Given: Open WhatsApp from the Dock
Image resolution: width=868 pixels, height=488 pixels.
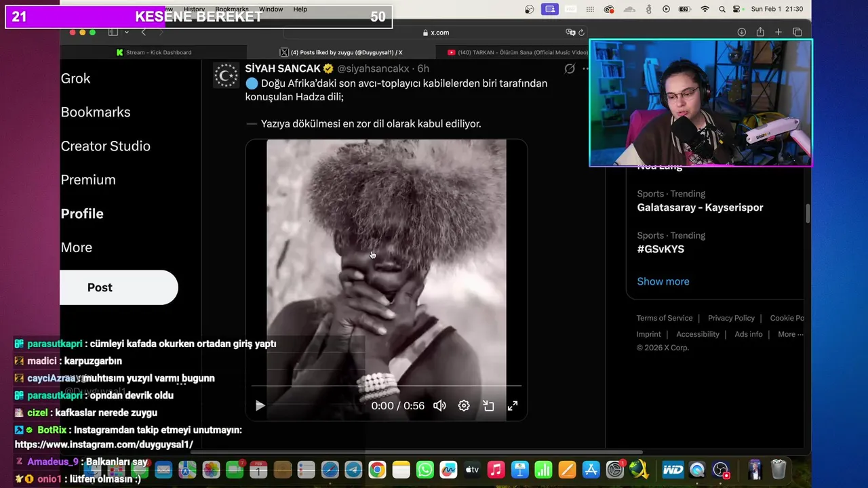Looking at the screenshot, I should (425, 470).
